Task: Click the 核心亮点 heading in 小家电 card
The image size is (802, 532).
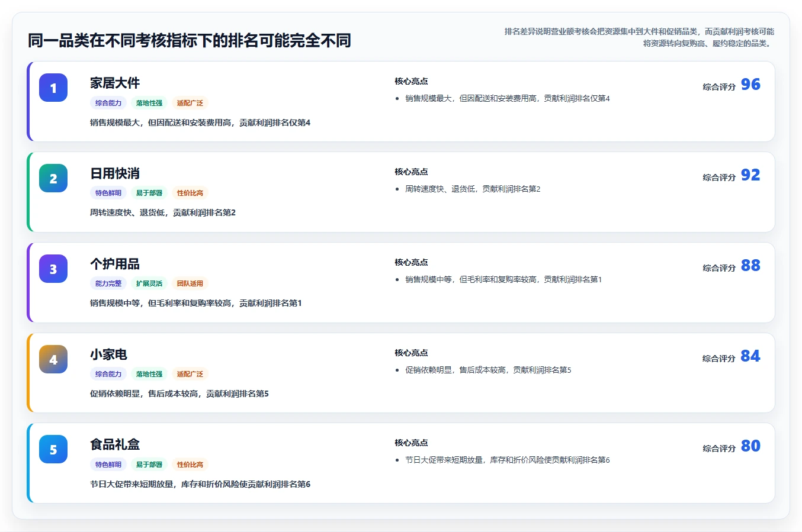Action: 411,353
